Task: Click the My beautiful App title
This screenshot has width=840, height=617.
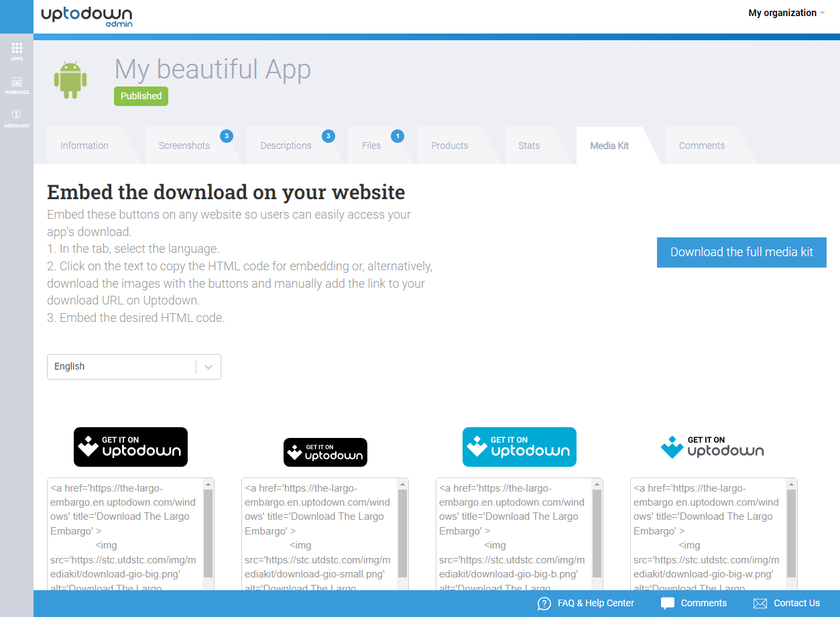Action: (x=213, y=69)
